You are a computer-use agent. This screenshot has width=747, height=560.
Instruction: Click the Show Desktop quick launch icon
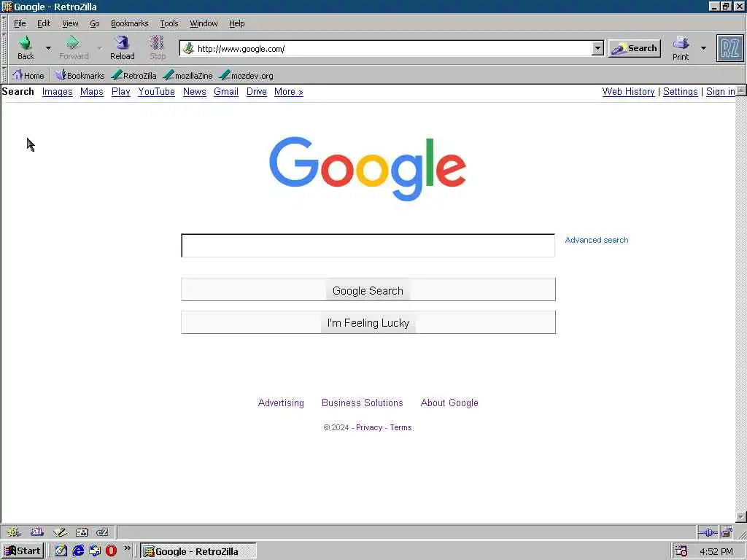61,551
